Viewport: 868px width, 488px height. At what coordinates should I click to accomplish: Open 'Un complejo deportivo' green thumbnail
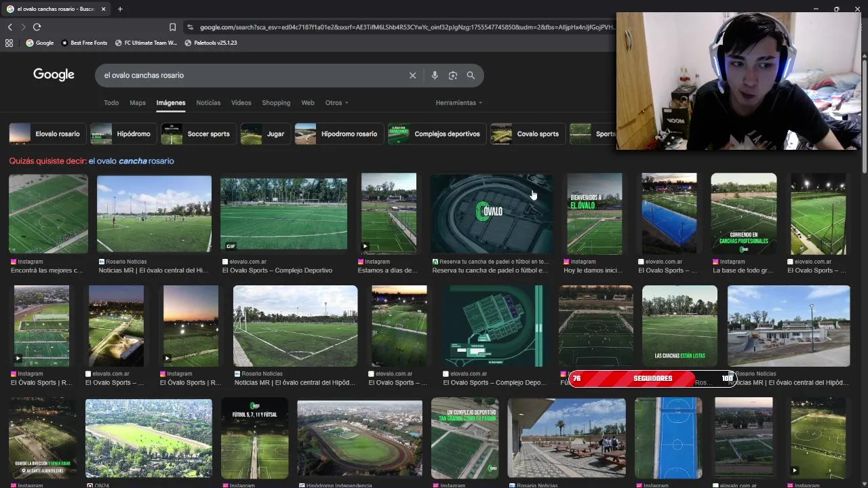465,438
